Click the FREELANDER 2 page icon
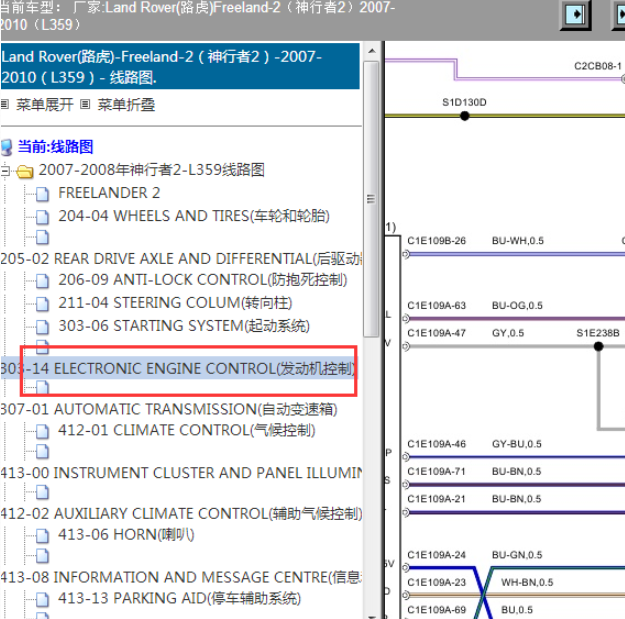This screenshot has width=625, height=619. pos(42,194)
